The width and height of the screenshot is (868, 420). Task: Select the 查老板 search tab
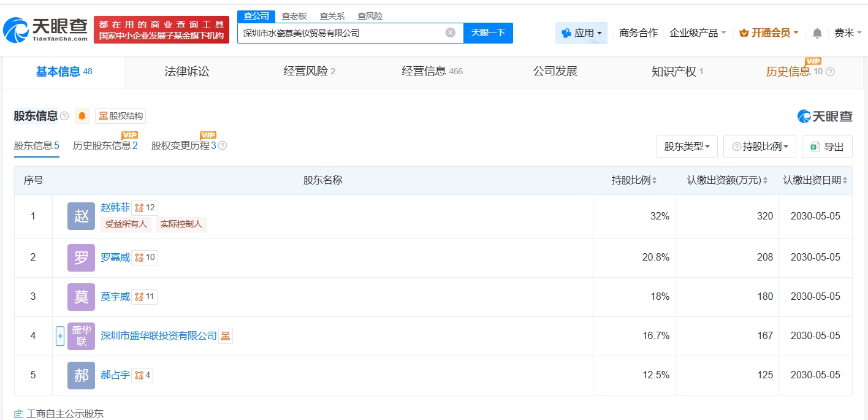[x=294, y=17]
